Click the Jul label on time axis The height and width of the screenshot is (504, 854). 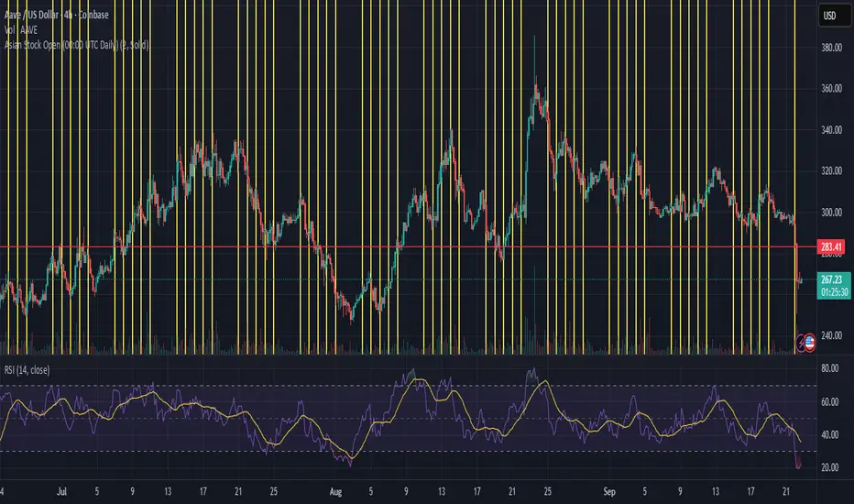pyautogui.click(x=61, y=491)
